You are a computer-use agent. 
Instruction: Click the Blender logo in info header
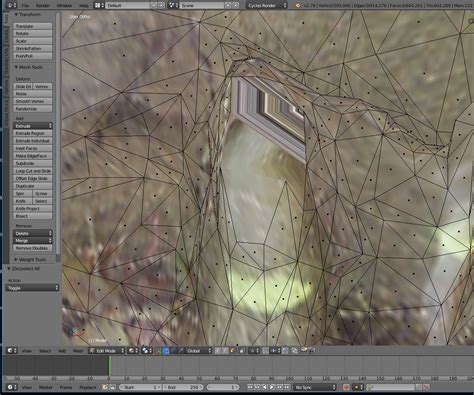tap(298, 5)
